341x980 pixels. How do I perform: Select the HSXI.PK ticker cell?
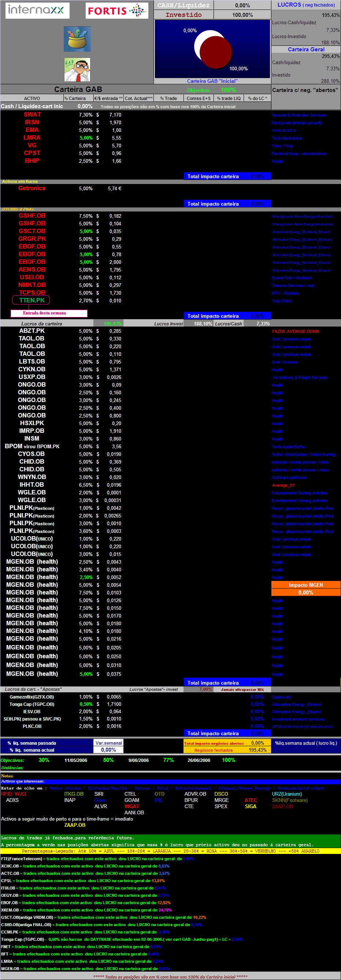pyautogui.click(x=32, y=423)
